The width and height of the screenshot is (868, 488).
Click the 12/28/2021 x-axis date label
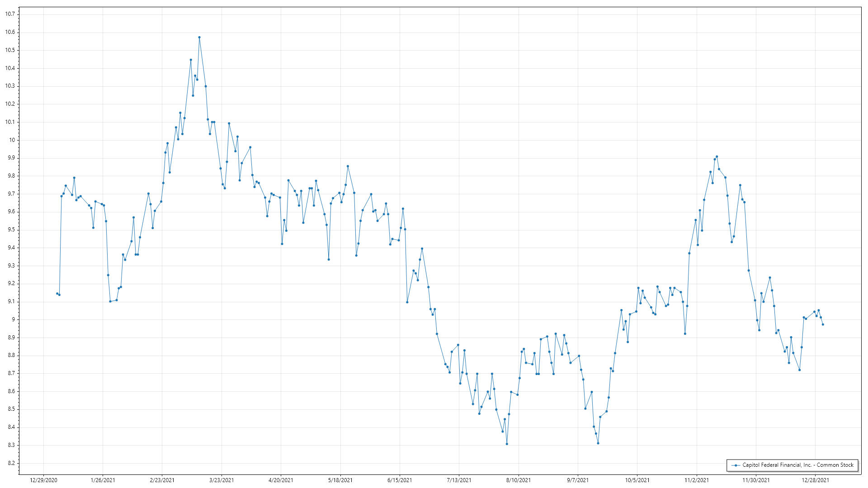pos(816,480)
